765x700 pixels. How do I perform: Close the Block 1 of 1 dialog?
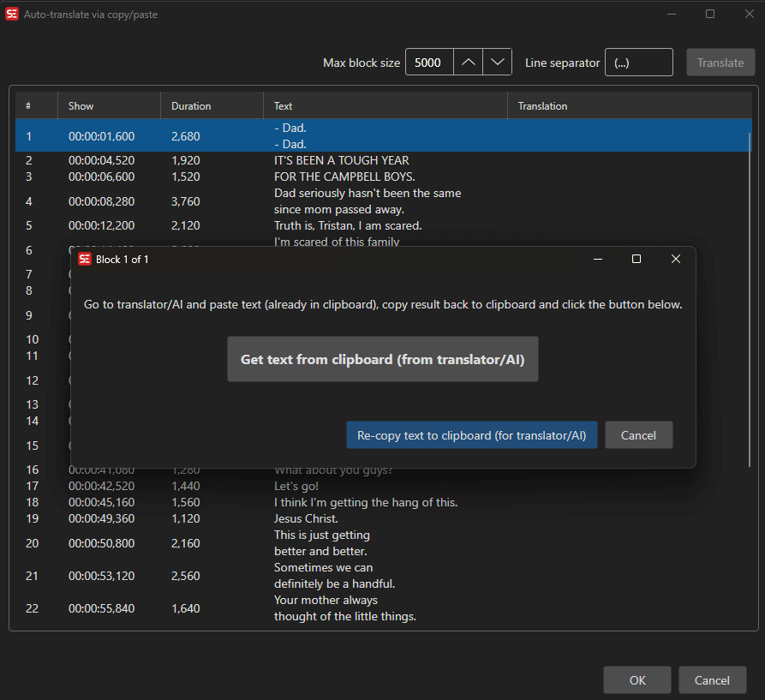676,259
